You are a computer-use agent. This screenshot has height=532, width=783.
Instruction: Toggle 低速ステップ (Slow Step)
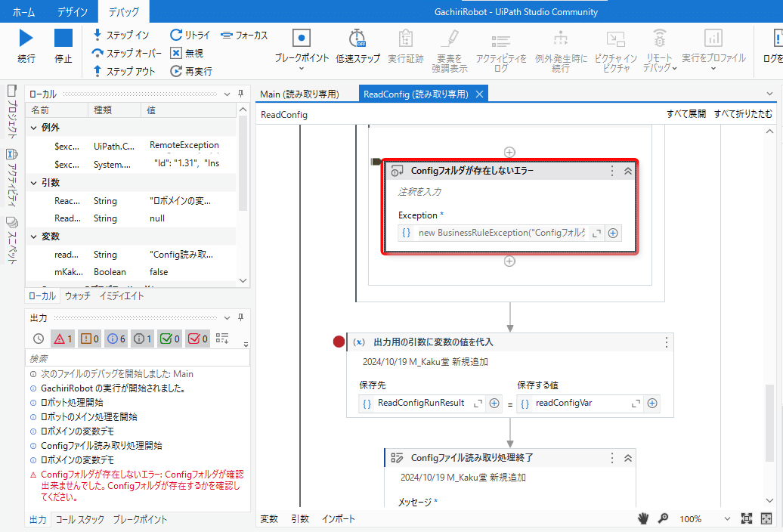357,46
